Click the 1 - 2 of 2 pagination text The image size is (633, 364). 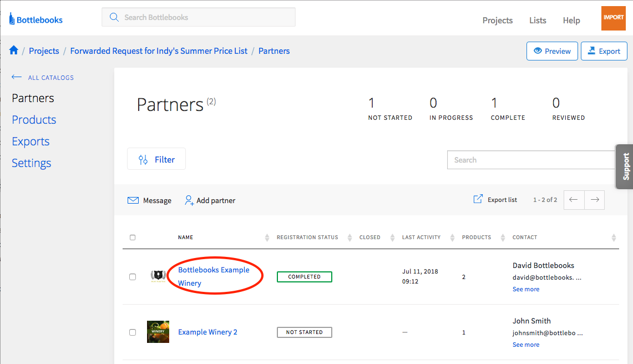click(x=545, y=200)
